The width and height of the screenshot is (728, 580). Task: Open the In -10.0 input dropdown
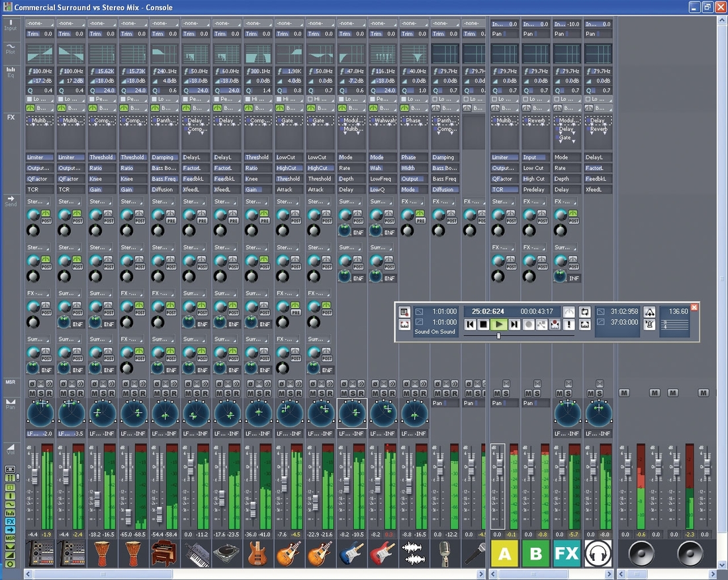pyautogui.click(x=567, y=24)
